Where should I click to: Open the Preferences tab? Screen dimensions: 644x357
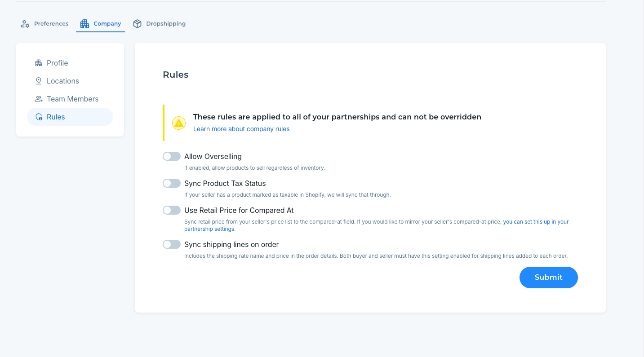click(x=51, y=24)
